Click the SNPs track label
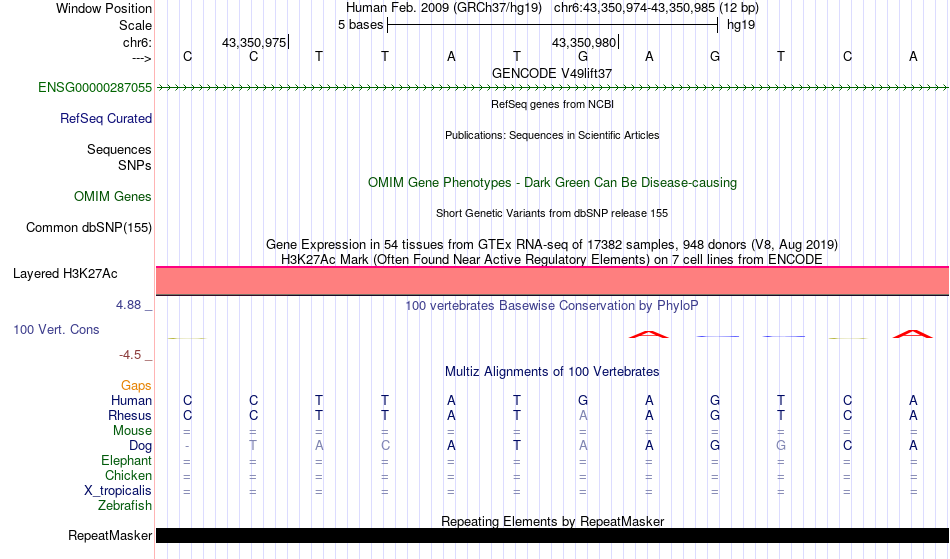The height and width of the screenshot is (559, 950). point(135,165)
